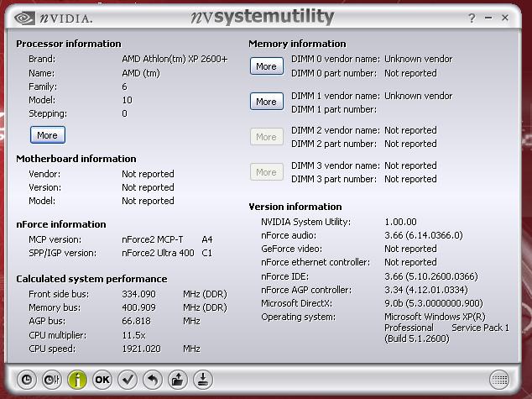532x399 pixels.
Task: Select the green information icon
Action: point(77,380)
